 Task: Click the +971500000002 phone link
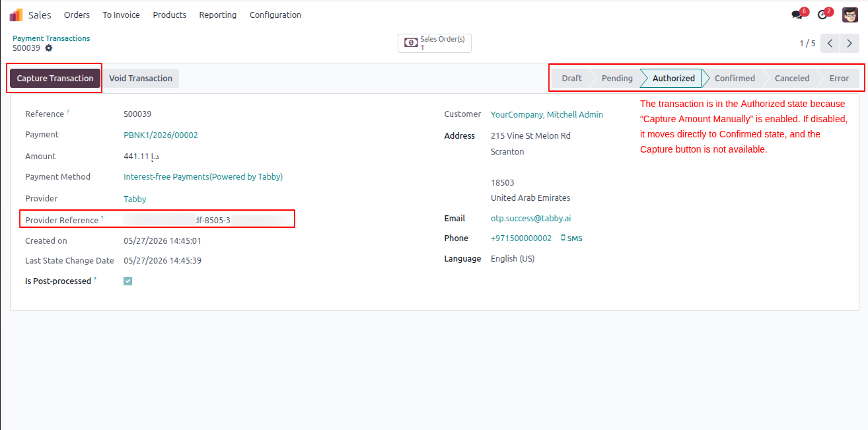pyautogui.click(x=521, y=238)
